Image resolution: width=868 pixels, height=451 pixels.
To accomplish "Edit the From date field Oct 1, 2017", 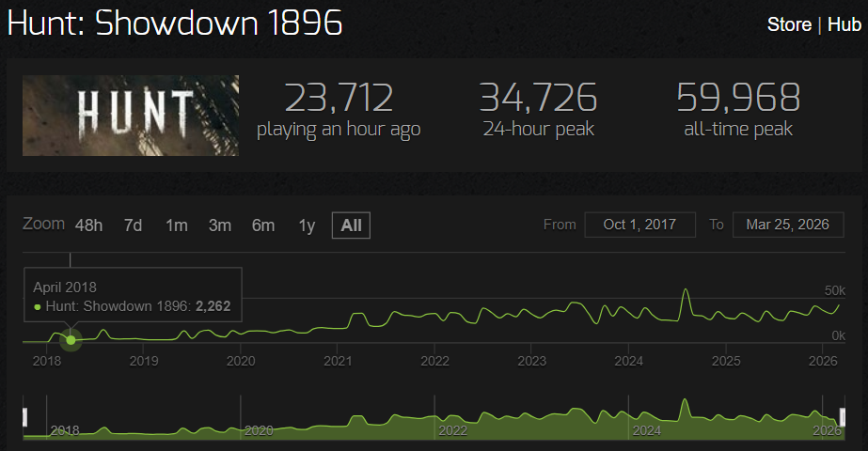I will (x=639, y=225).
